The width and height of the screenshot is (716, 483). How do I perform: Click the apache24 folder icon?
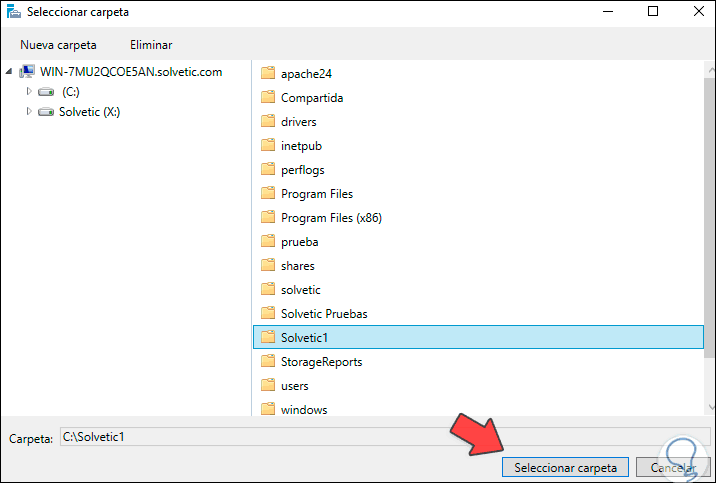click(268, 73)
